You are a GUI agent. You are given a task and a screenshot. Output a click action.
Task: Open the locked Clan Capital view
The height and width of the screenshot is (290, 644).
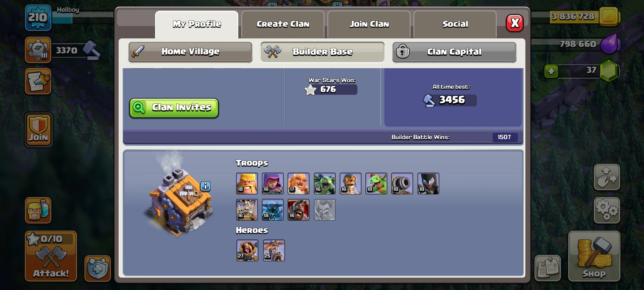pos(454,52)
